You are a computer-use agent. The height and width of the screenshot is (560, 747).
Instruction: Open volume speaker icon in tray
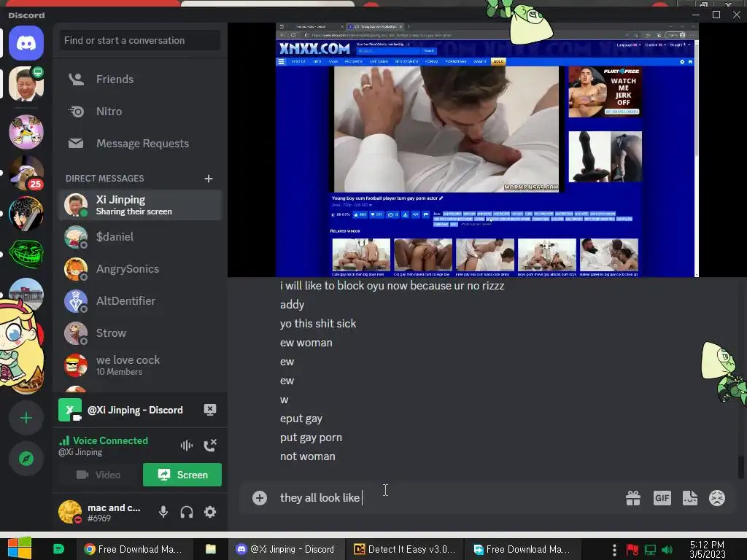click(667, 550)
